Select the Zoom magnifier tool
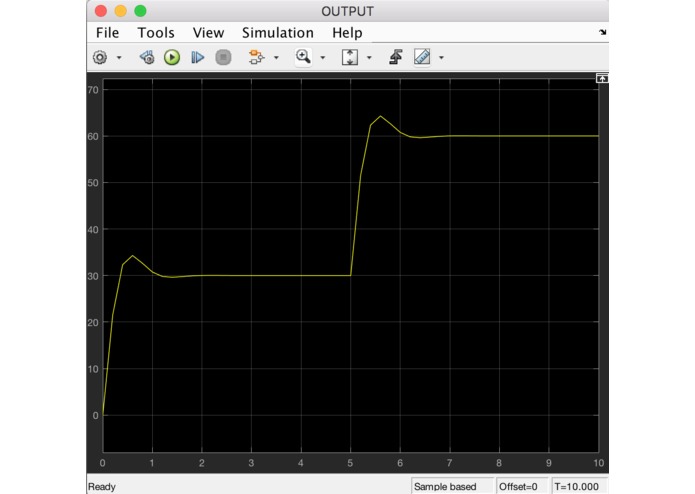Image resolution: width=695 pixels, height=494 pixels. 303,57
